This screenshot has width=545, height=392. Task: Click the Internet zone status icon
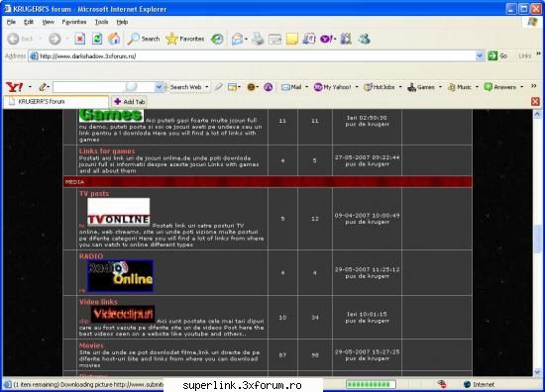(467, 384)
